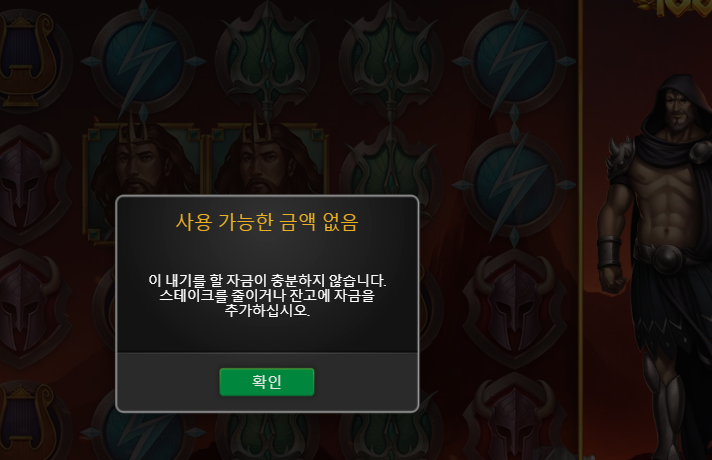Click the top trident symbol in third column
The image size is (712, 460).
point(267,61)
